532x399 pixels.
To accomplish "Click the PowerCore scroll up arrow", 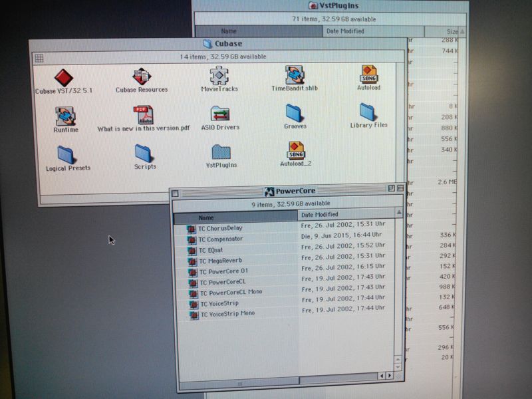I will (x=398, y=359).
